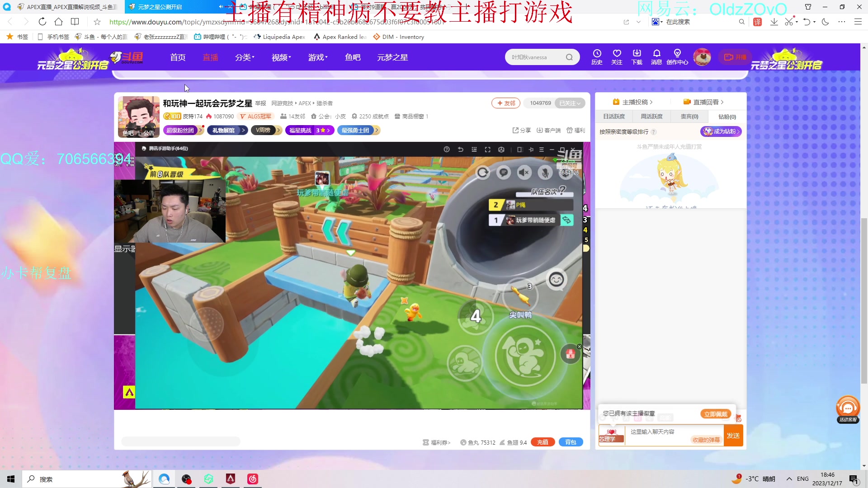Click the browser home button
The height and width of the screenshot is (488, 868).
coord(58,22)
